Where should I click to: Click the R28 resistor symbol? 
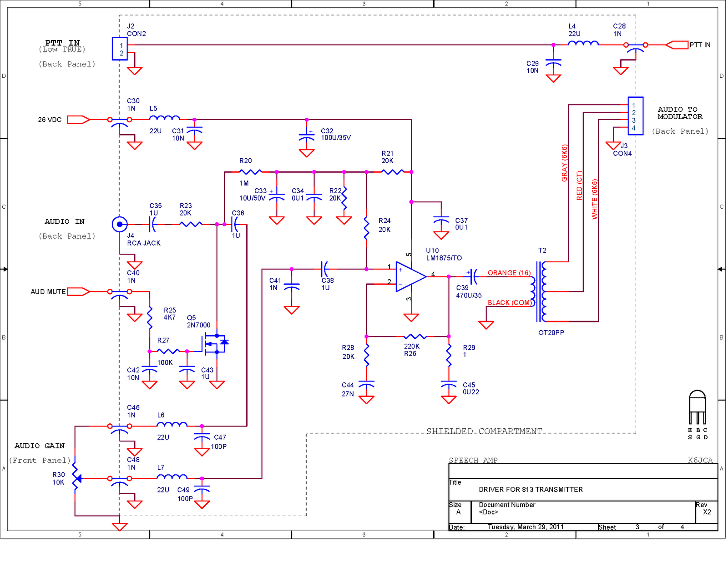point(366,355)
